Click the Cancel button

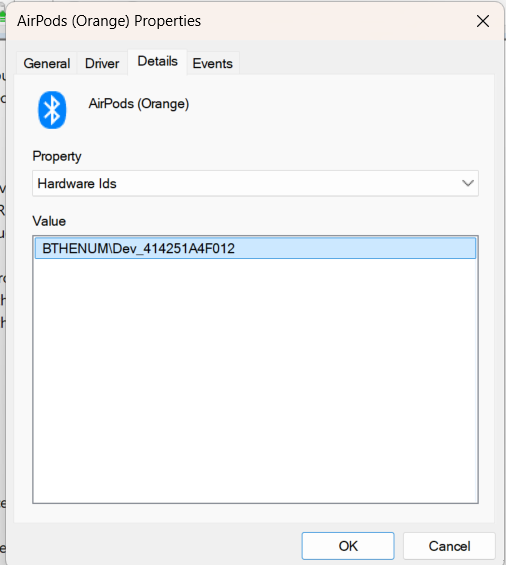[x=449, y=546]
